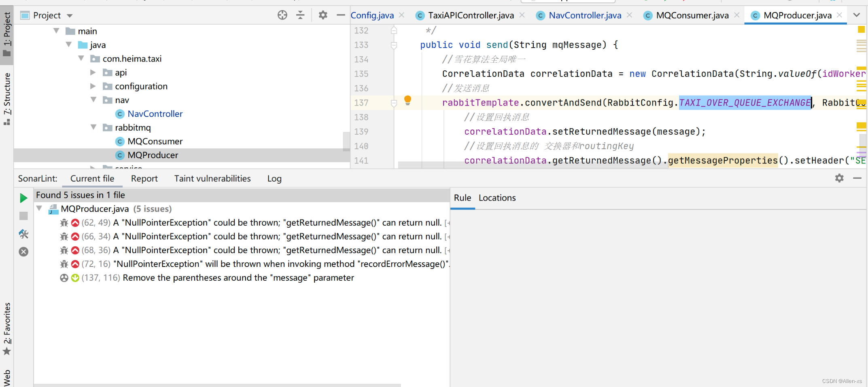Toggle the Z: Structure tool window
The width and height of the screenshot is (868, 387).
(x=7, y=99)
